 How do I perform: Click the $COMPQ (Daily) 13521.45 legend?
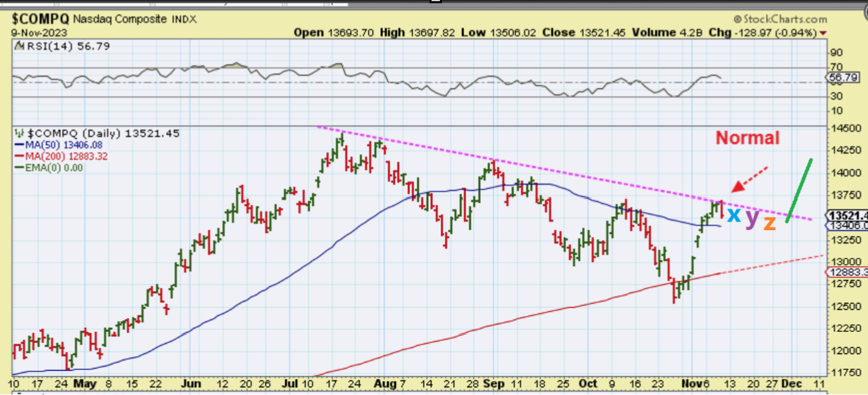click(x=97, y=133)
